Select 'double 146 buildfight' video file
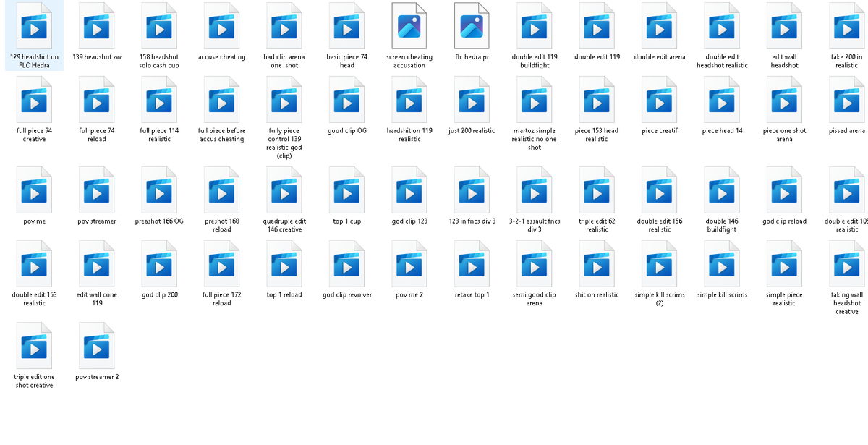868x445 pixels. (x=722, y=190)
